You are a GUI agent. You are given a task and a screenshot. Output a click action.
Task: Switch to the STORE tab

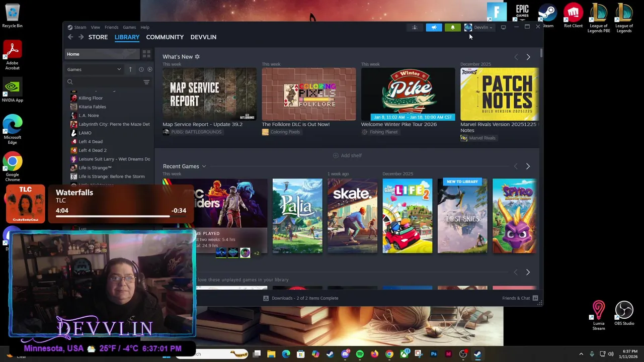pos(98,37)
